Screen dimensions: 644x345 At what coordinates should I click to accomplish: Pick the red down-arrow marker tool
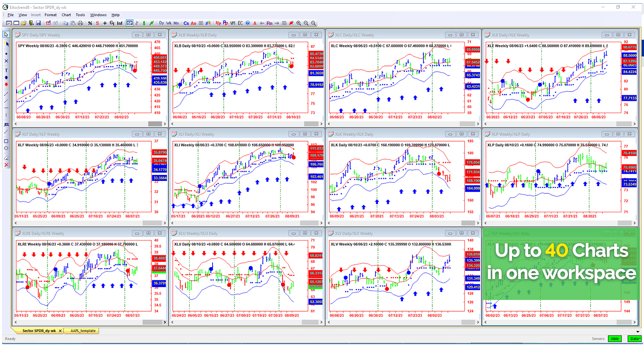click(6, 84)
